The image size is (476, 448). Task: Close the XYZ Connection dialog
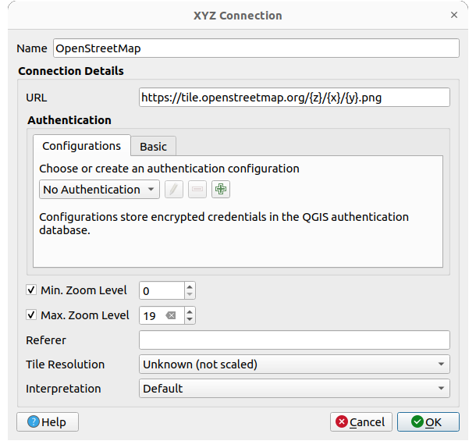click(454, 15)
